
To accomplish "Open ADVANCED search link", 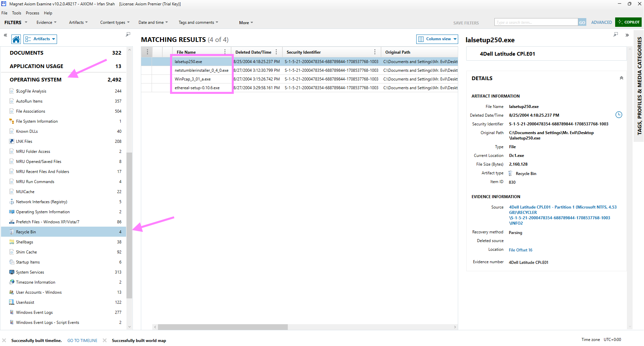I will coord(601,22).
